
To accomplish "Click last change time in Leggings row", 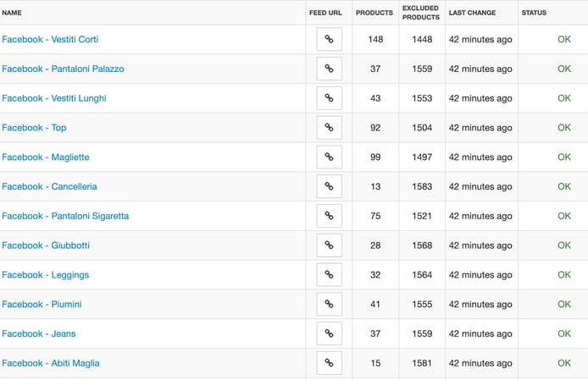I will click(x=480, y=275).
